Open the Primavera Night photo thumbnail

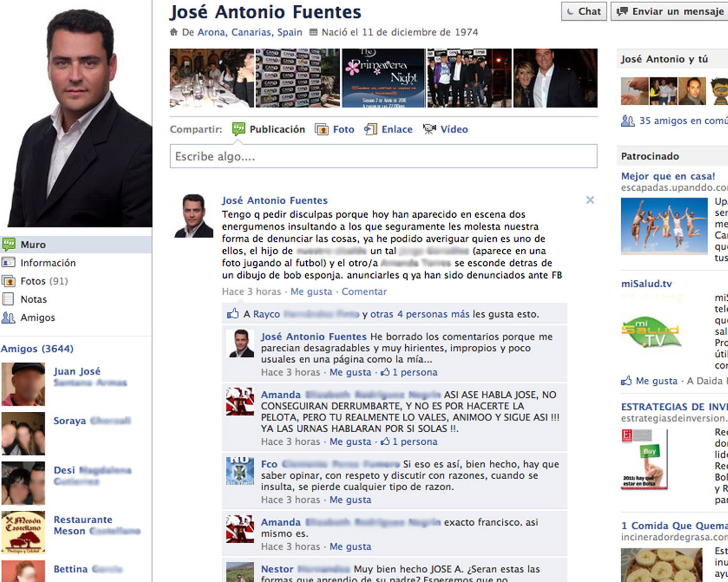383,78
